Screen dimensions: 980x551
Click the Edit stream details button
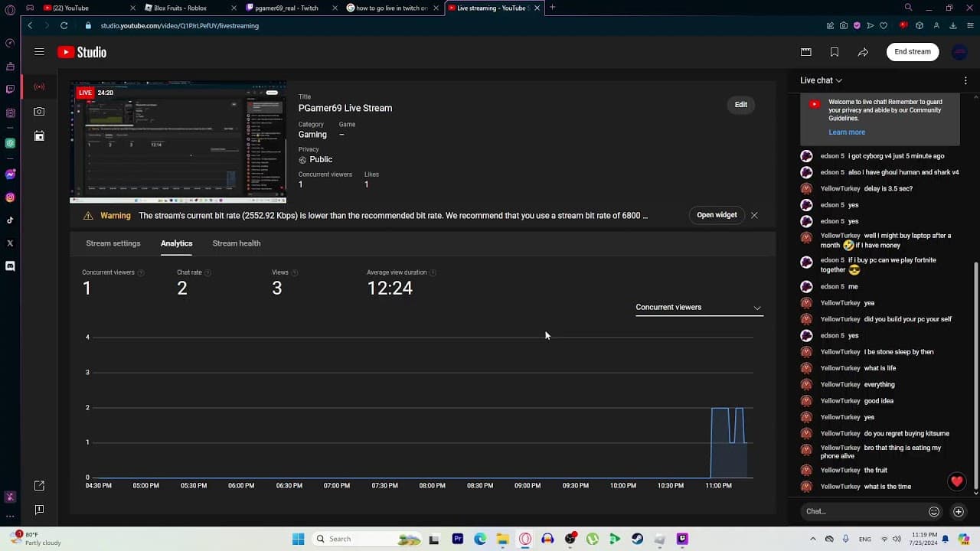741,105
